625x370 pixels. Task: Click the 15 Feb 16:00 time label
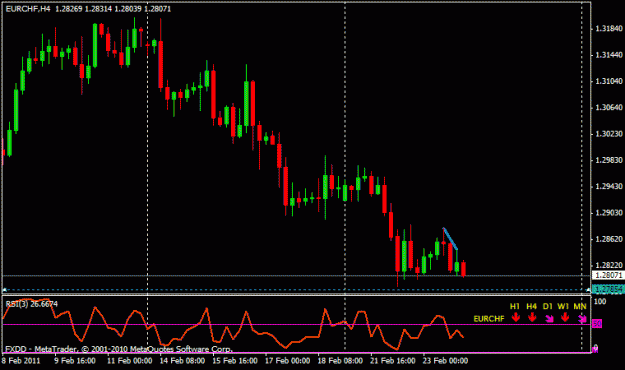coord(235,361)
